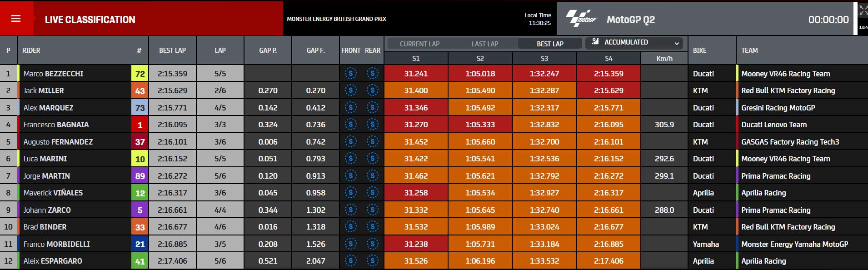868x270 pixels.
Task: Click Jack Miller's rear tyre icon
Action: pos(372,90)
